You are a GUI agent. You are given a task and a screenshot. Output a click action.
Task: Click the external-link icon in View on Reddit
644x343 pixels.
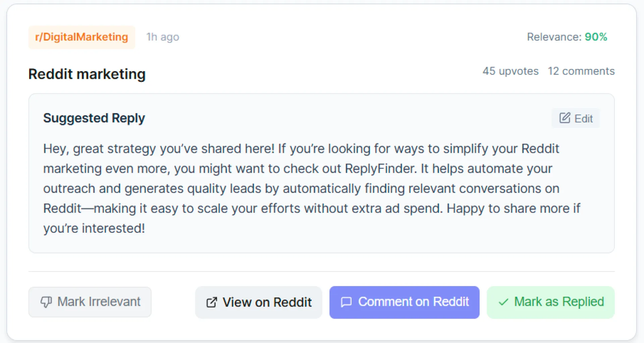(212, 302)
